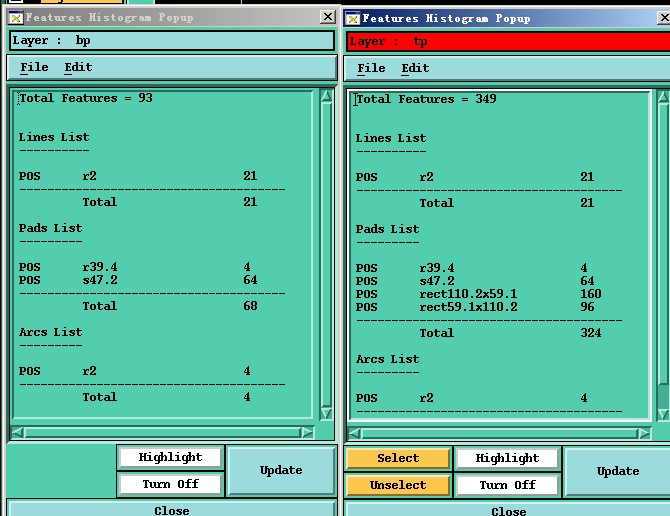Click vertical scrollbar thumb in tp window
The image size is (670, 516).
pos(664,243)
